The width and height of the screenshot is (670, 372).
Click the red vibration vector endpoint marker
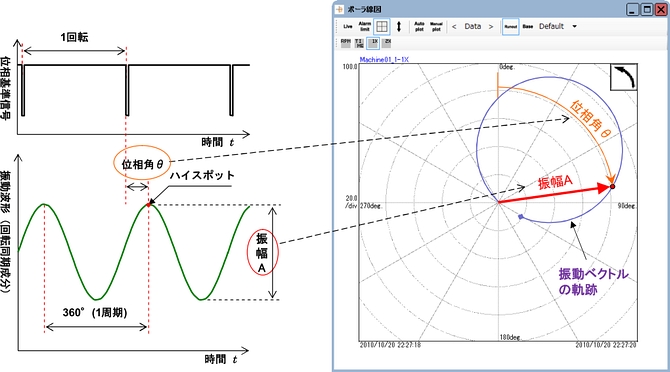coord(612,187)
